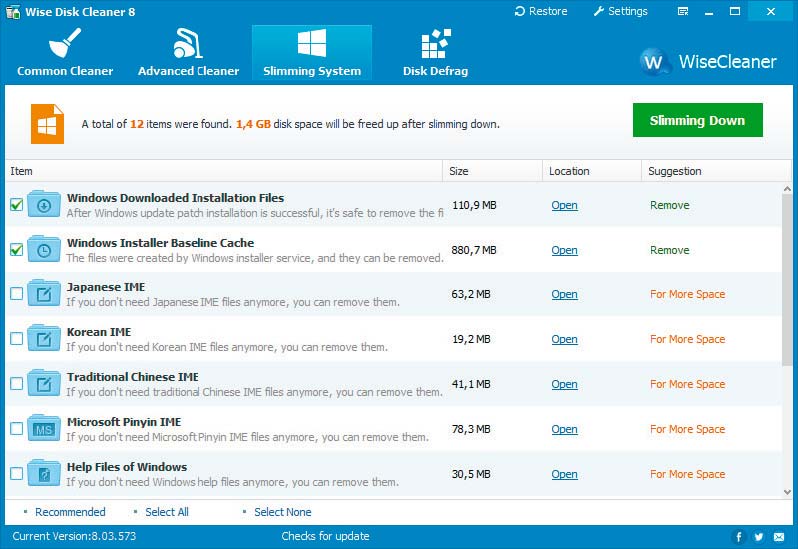
Task: Click the Slimming Down button
Action: (x=697, y=120)
